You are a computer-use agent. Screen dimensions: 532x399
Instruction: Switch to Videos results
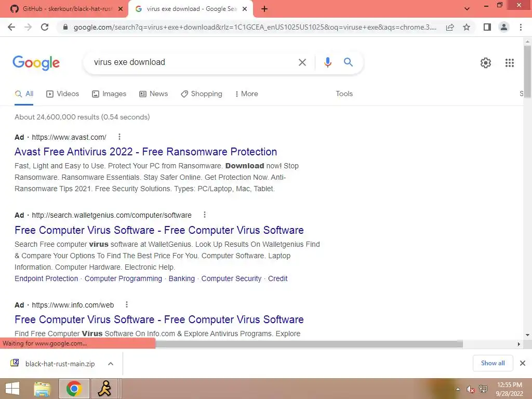63,94
